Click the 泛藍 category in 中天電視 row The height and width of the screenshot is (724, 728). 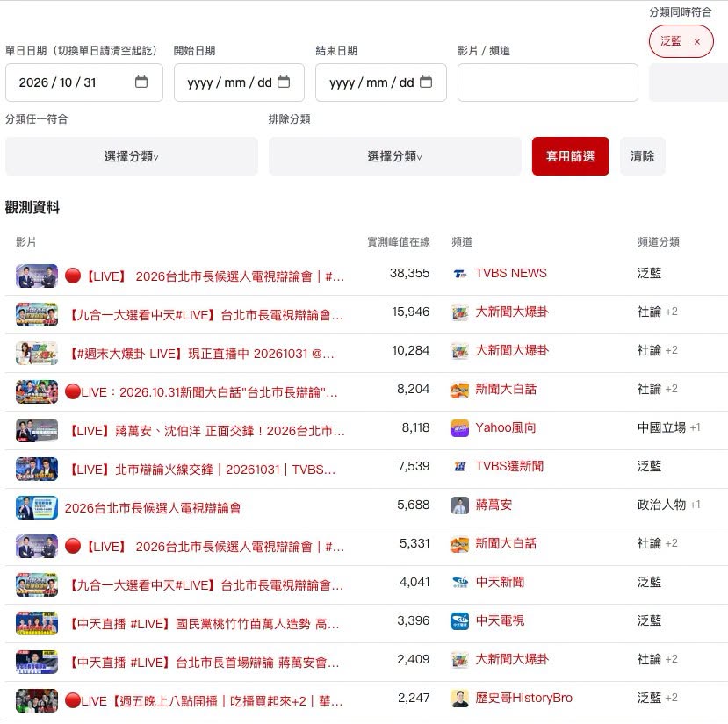[649, 620]
